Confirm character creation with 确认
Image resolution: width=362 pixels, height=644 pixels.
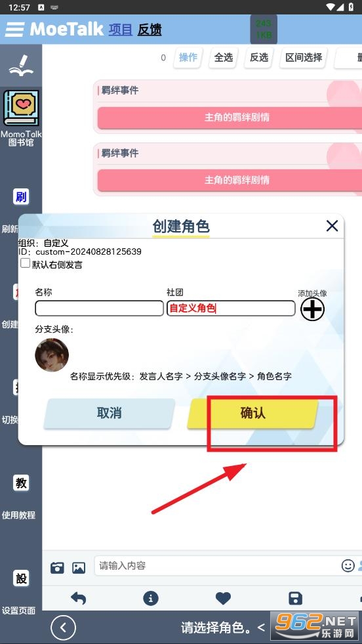(253, 413)
